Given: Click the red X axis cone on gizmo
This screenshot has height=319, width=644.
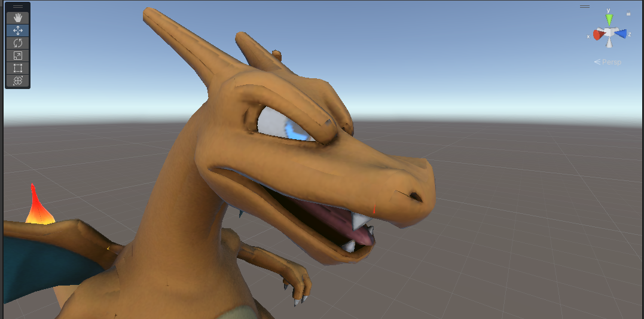Looking at the screenshot, I should click(599, 35).
